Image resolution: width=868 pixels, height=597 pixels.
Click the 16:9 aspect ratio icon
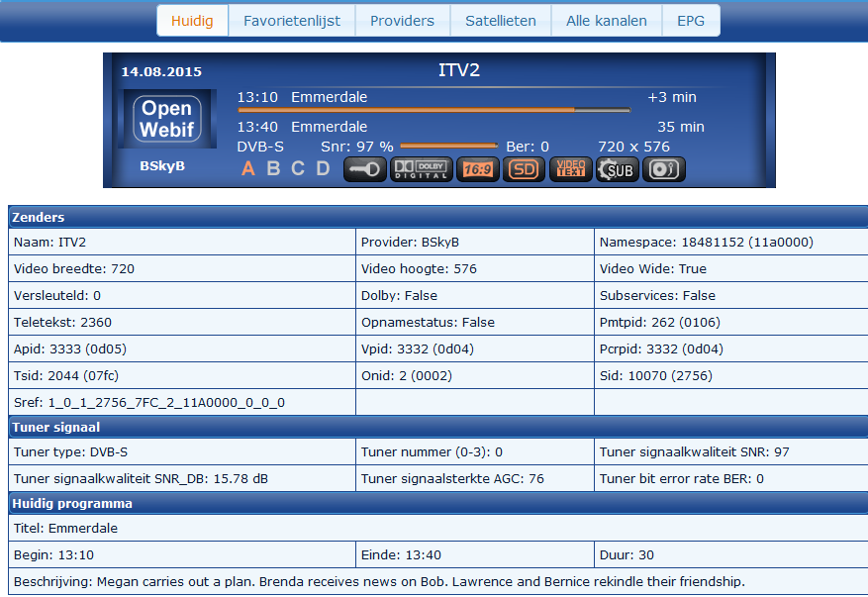[x=478, y=169]
